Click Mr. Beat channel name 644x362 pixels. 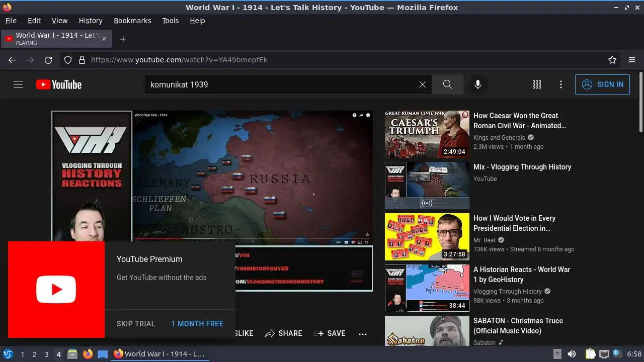point(485,240)
